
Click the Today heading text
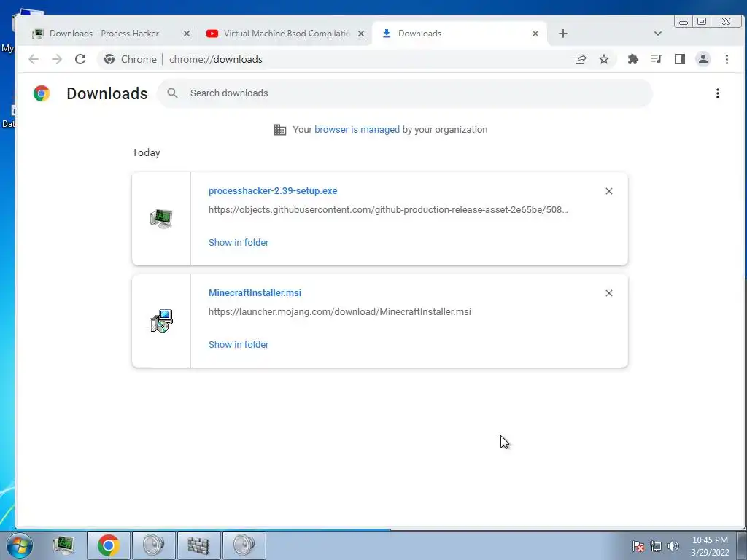pos(146,152)
